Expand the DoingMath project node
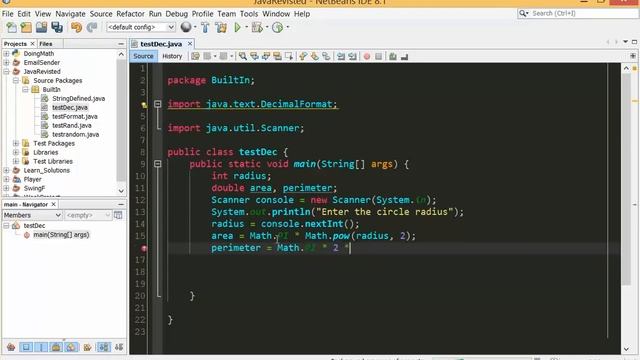The image size is (640, 360). [x=6, y=53]
